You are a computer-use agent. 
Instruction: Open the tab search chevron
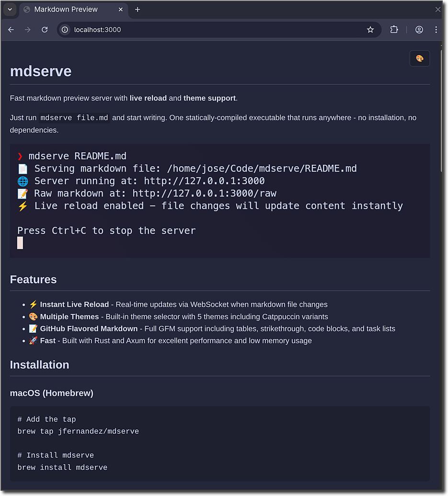10,9
